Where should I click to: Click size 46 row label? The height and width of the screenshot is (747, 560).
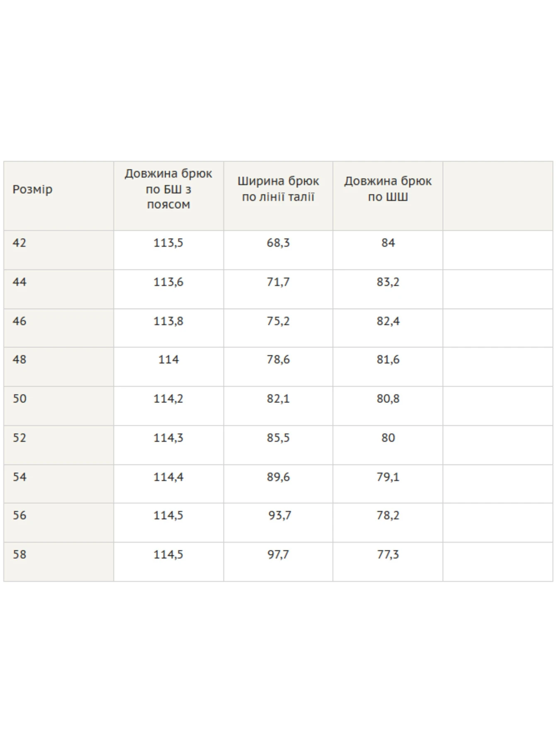(x=19, y=321)
